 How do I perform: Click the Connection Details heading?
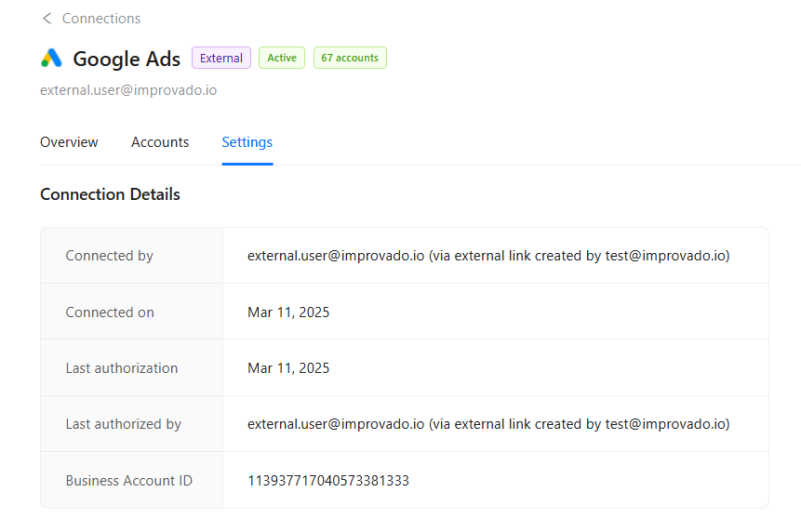coord(110,194)
